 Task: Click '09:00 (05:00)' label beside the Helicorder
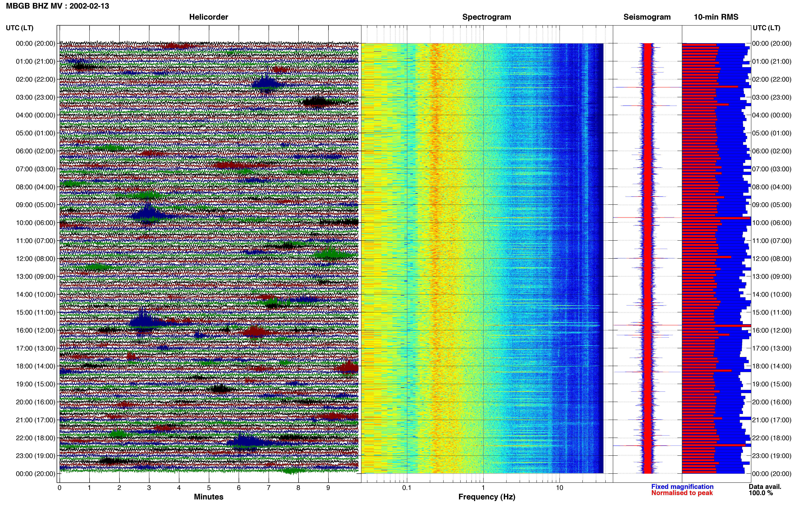(36, 205)
